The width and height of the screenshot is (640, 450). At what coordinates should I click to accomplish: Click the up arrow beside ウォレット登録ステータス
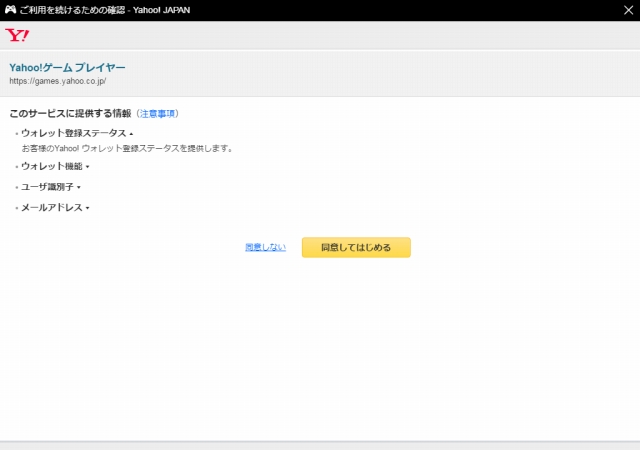coord(131,134)
